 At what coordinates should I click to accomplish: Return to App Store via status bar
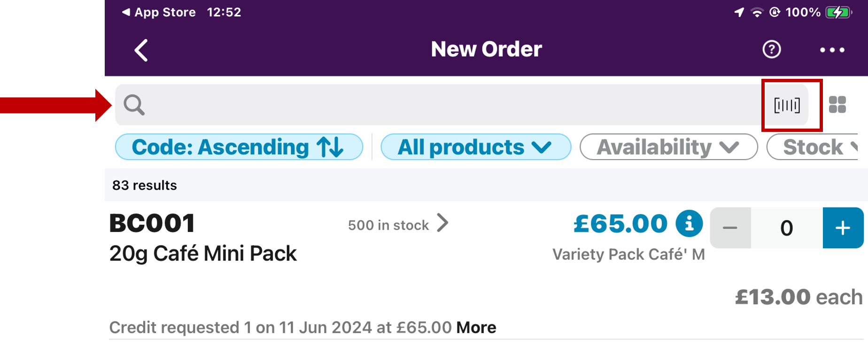pos(159,12)
